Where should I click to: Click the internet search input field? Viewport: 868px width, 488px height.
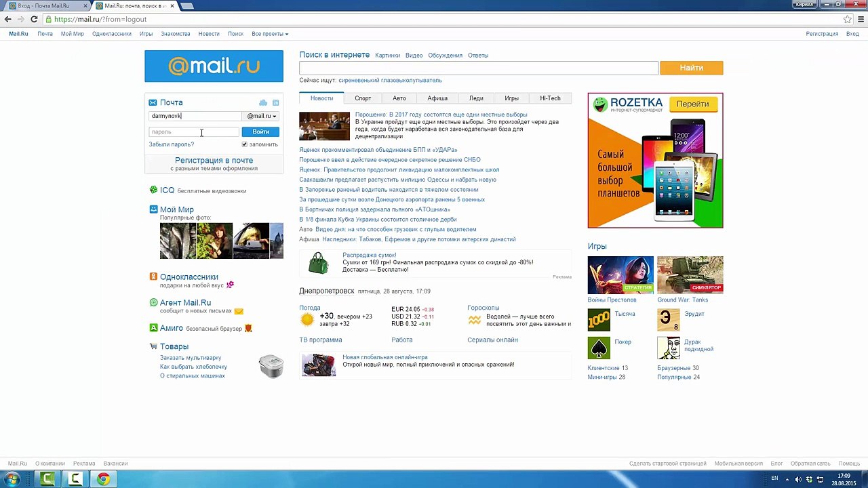click(479, 68)
